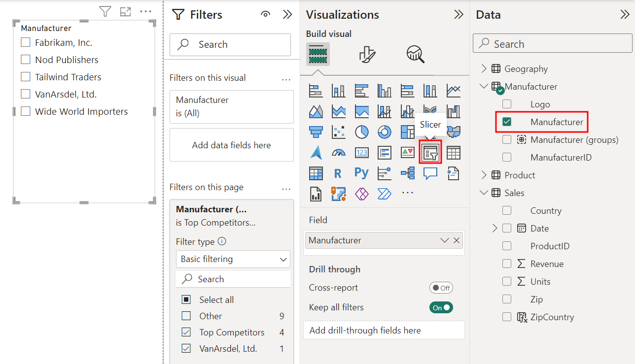Image resolution: width=635 pixels, height=364 pixels.
Task: Select the 100% stacked column chart visual
Action: (x=430, y=91)
